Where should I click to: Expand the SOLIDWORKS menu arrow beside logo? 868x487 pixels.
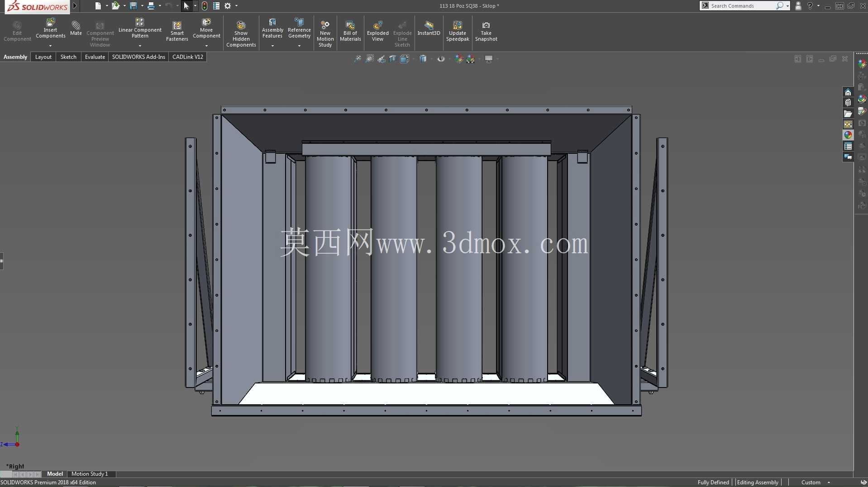[75, 6]
